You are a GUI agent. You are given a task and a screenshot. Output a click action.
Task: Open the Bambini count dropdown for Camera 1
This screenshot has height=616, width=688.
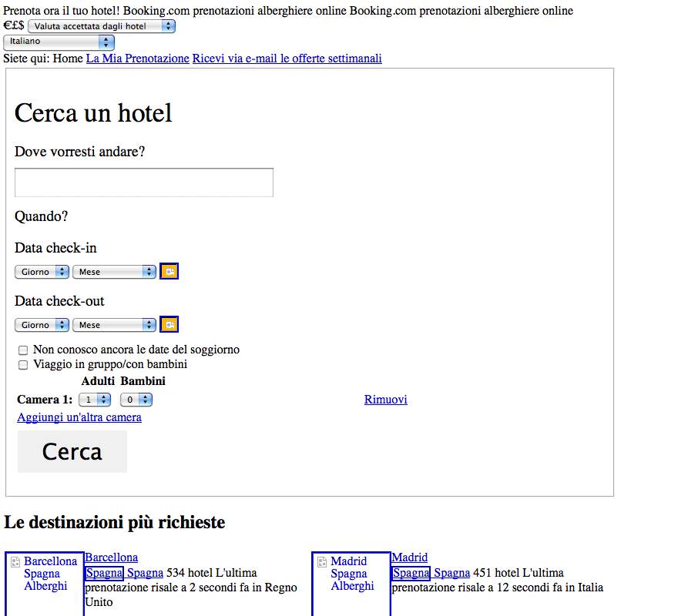[x=136, y=400]
